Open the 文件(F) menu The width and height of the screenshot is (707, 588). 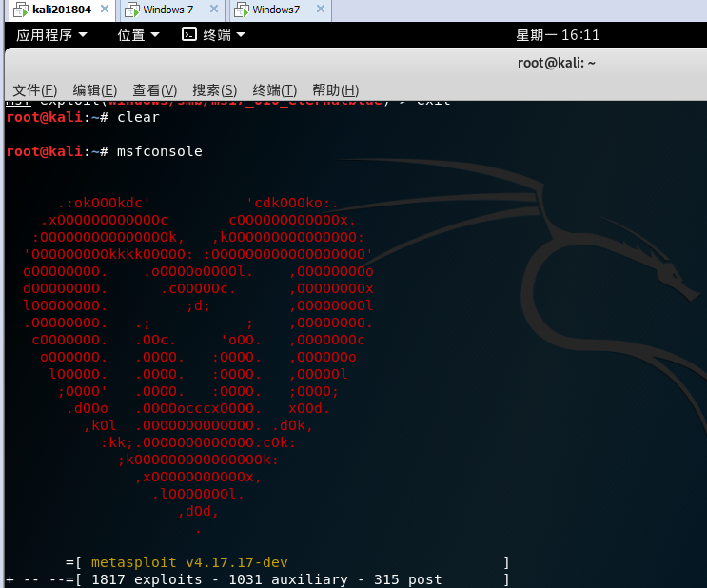click(x=34, y=90)
